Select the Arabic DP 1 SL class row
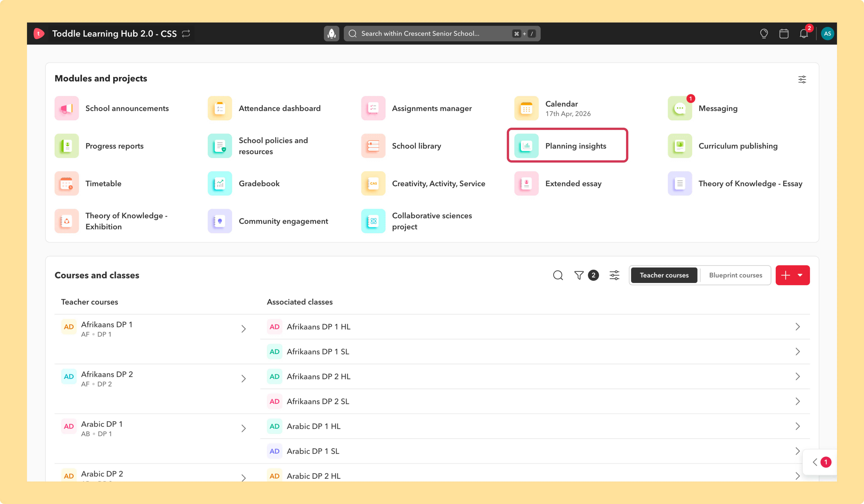Viewport: 864px width, 504px height. pos(535,451)
